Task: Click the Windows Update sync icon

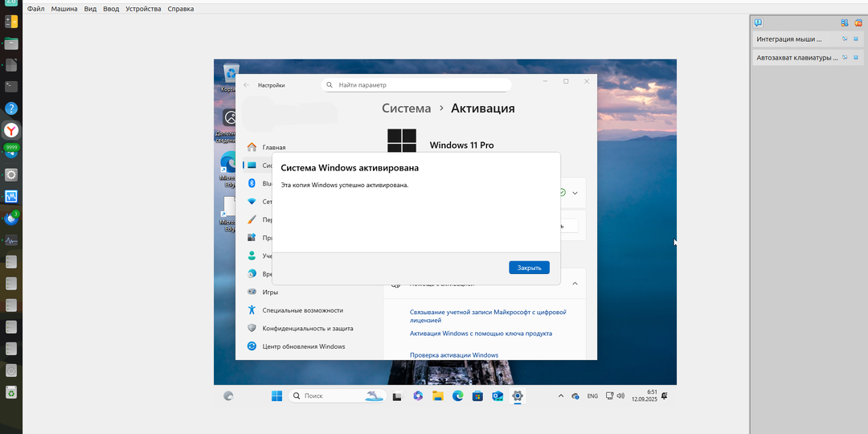Action: point(252,346)
